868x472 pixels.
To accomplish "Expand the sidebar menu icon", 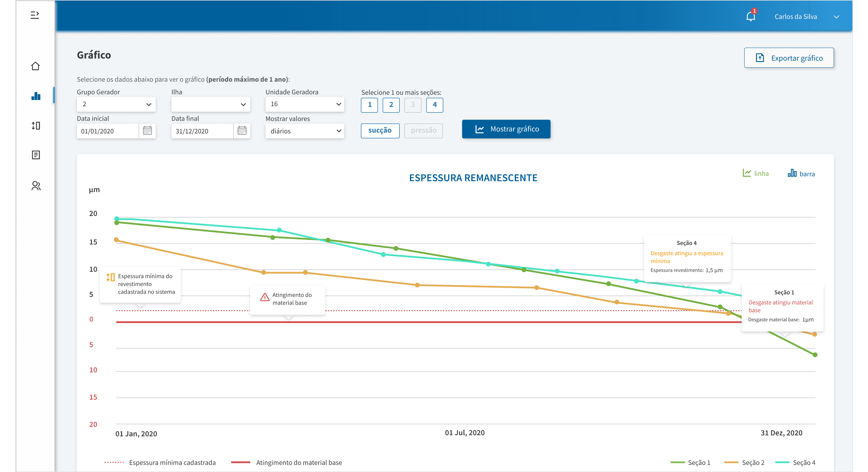I will 35,15.
